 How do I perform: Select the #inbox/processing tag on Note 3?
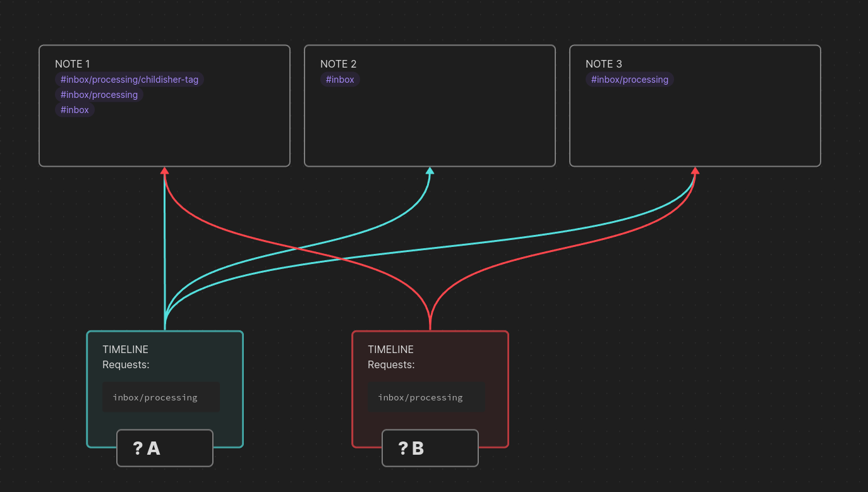629,79
